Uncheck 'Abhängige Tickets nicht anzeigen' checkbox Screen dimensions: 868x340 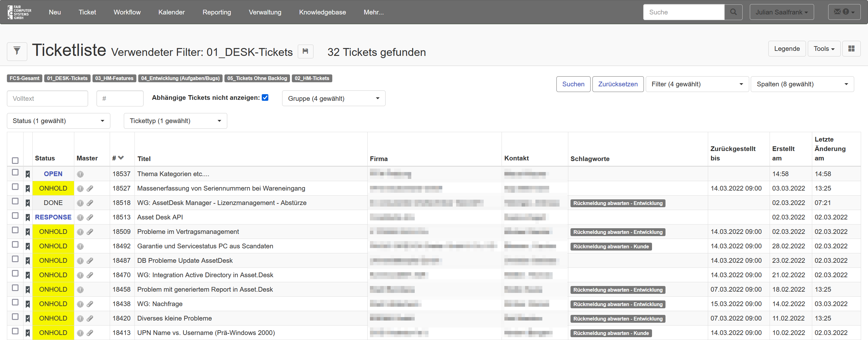[265, 98]
